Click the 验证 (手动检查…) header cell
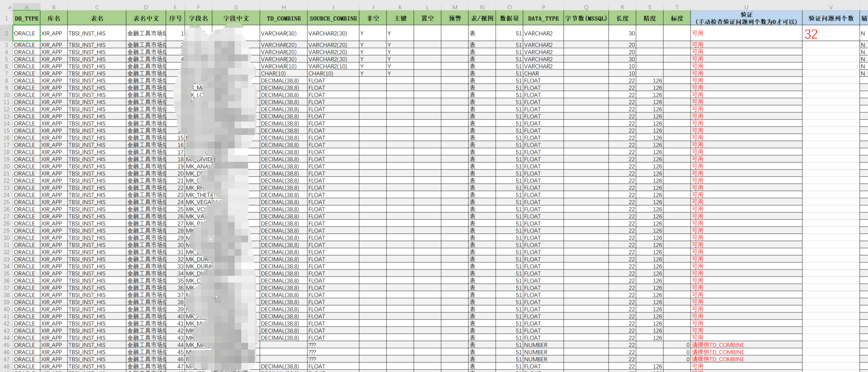The image size is (868, 372). 746,18
